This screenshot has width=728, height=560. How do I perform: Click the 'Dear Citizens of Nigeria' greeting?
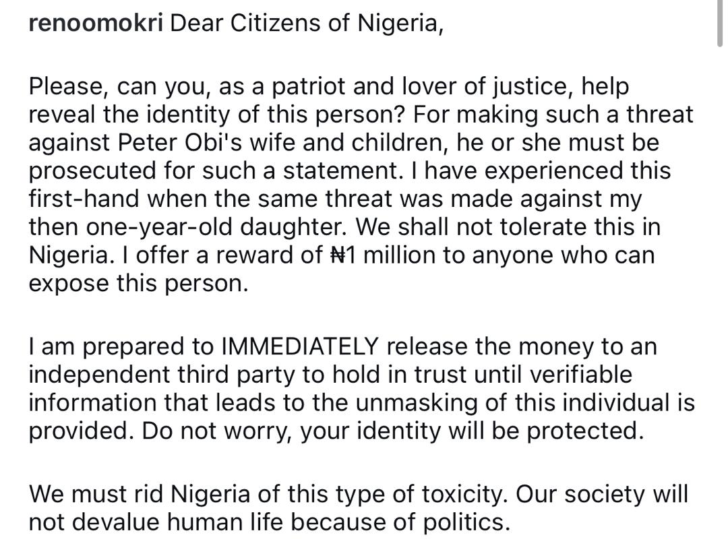tap(307, 24)
